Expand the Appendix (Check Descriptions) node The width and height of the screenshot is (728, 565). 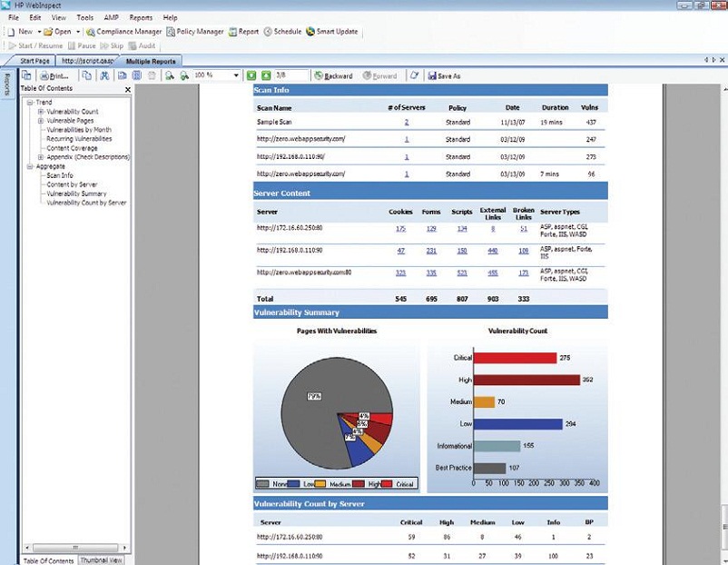(41, 157)
